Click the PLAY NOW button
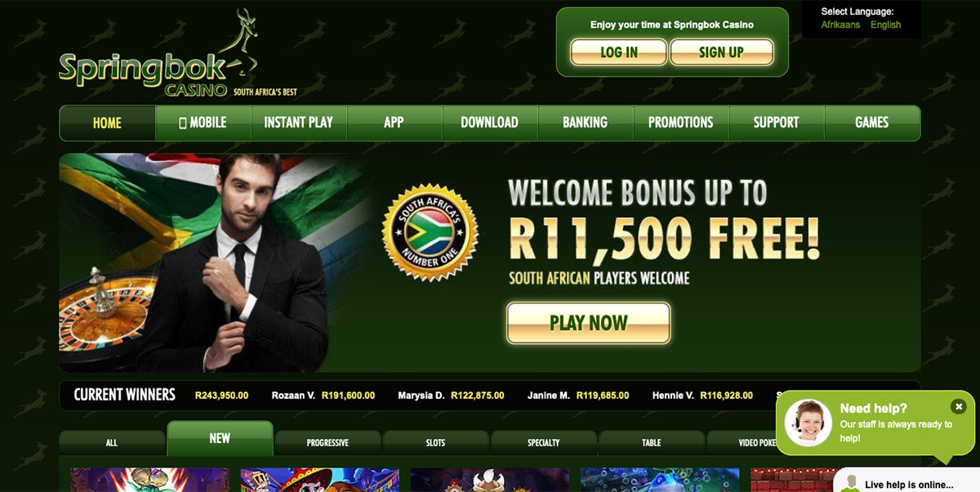This screenshot has height=492, width=980. (589, 323)
